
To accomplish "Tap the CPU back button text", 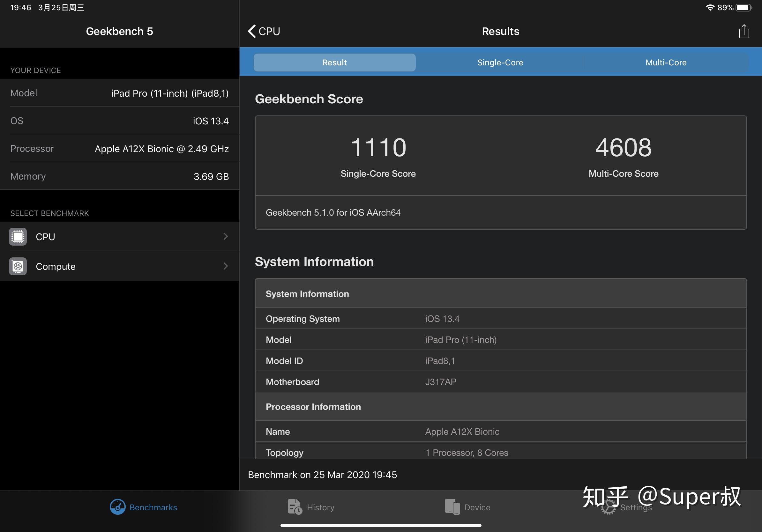I will tap(269, 31).
